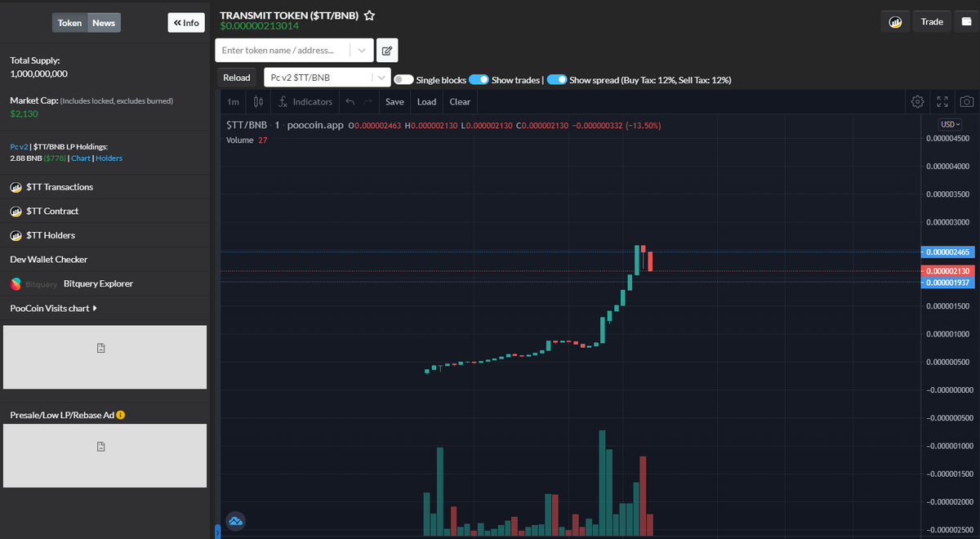Open the token search dropdown arrow

[x=362, y=50]
